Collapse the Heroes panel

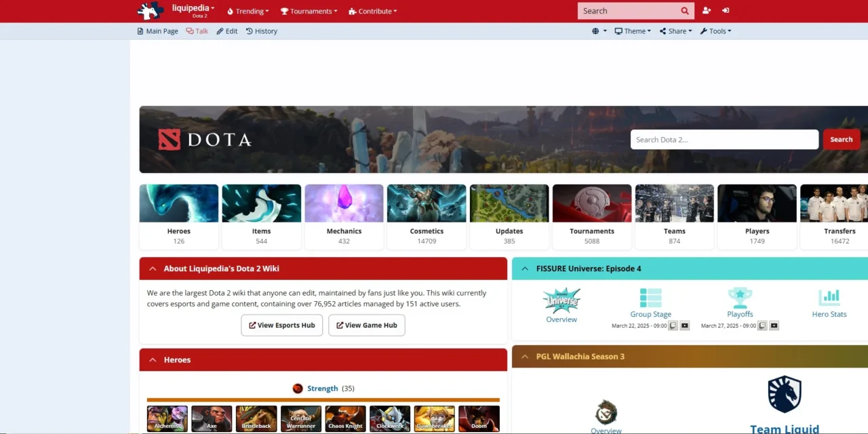(x=153, y=360)
